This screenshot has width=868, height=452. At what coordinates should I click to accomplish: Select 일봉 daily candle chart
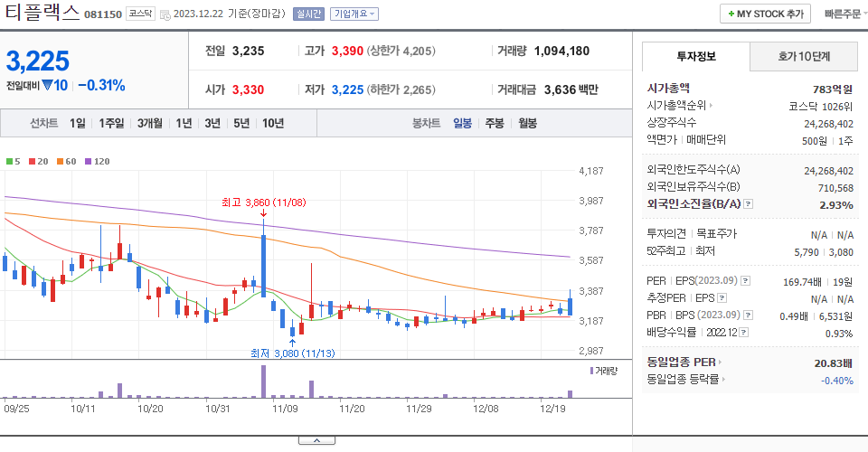[x=462, y=123]
